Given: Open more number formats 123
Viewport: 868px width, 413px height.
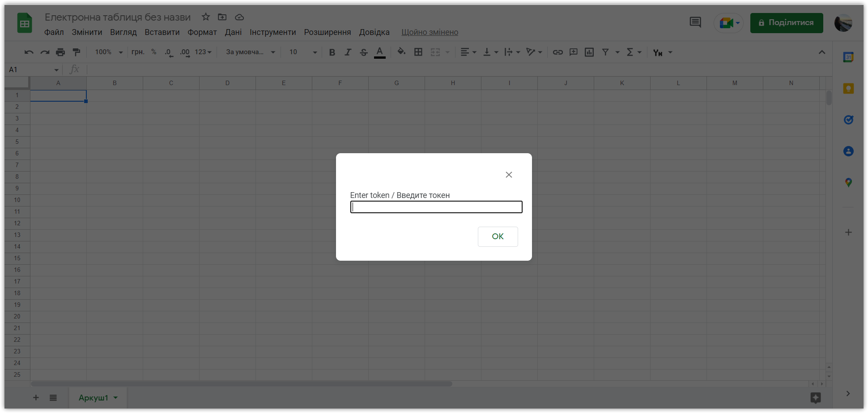Looking at the screenshot, I should pos(203,52).
